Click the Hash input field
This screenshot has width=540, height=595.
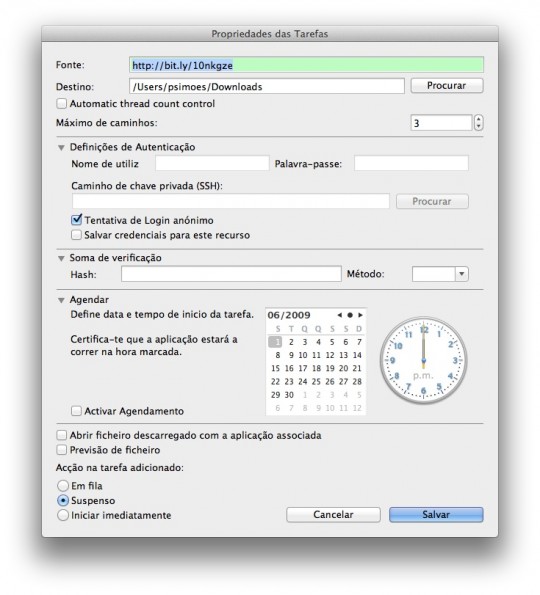coord(231,274)
